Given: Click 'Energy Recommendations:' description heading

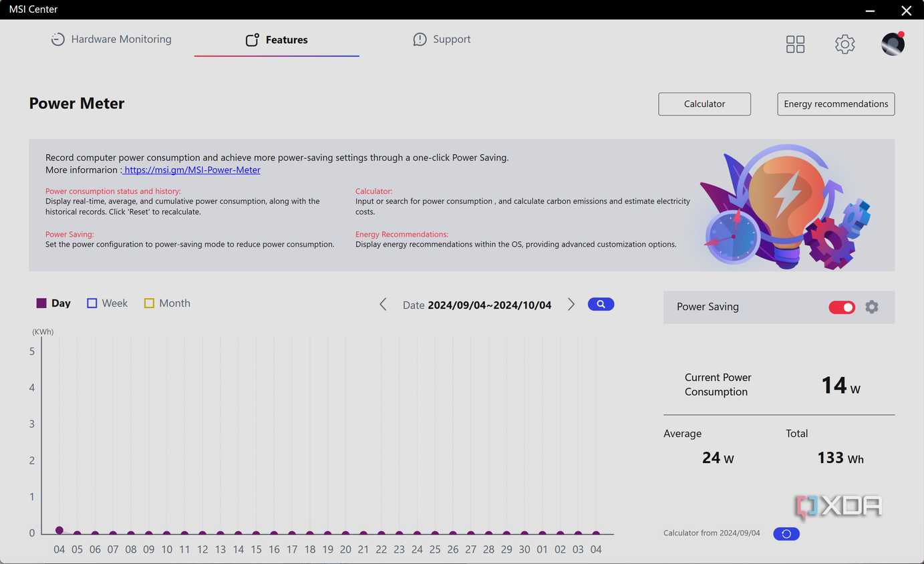Looking at the screenshot, I should pos(402,235).
